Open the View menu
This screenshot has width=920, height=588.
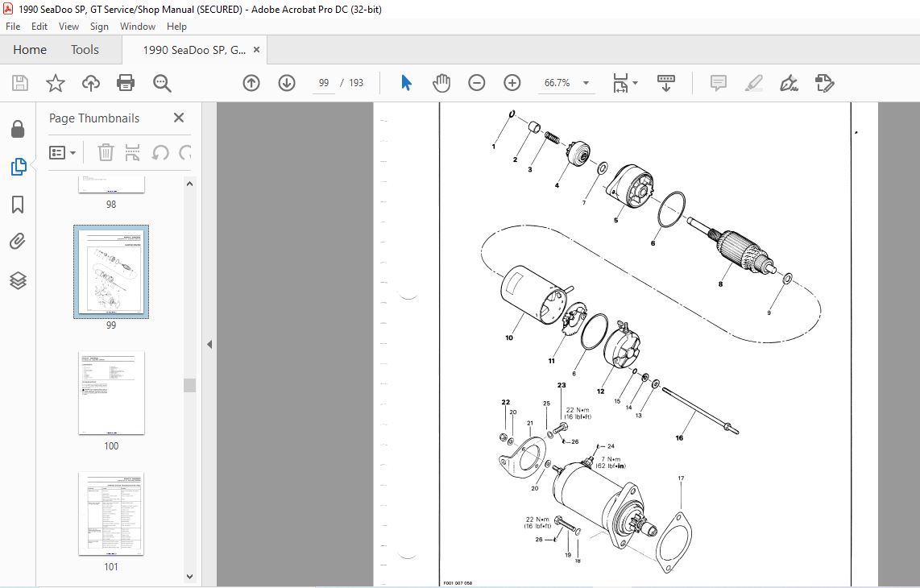pos(68,27)
